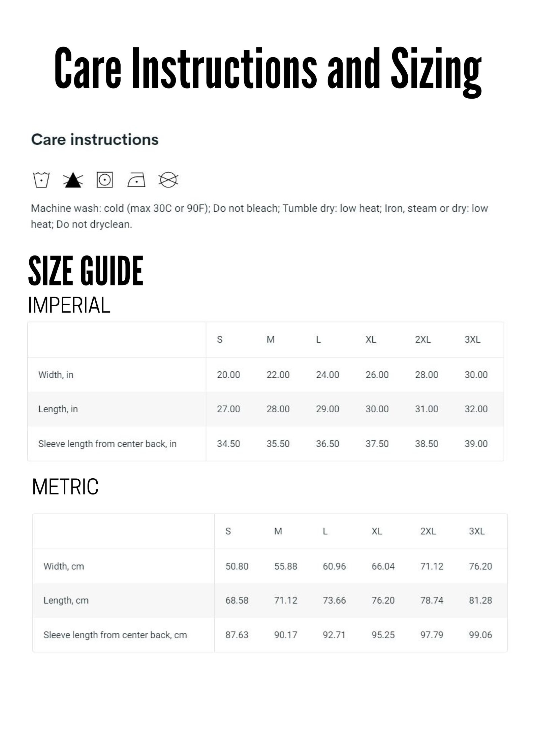Click the 'Width, cm' row label
535x756 pixels.
coord(64,566)
